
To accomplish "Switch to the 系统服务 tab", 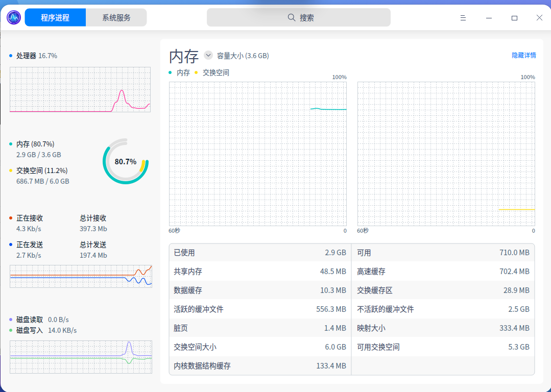I will (116, 17).
